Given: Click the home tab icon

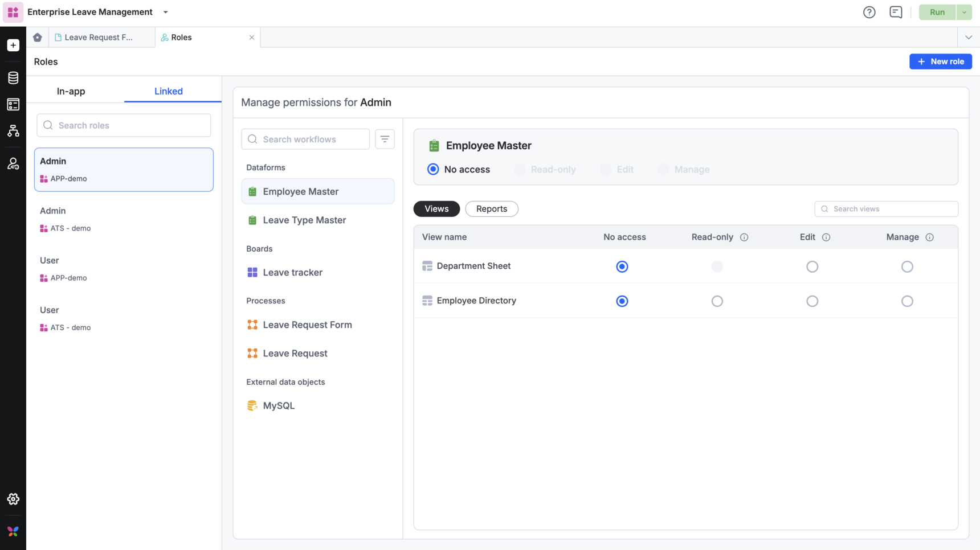Looking at the screenshot, I should pyautogui.click(x=38, y=38).
